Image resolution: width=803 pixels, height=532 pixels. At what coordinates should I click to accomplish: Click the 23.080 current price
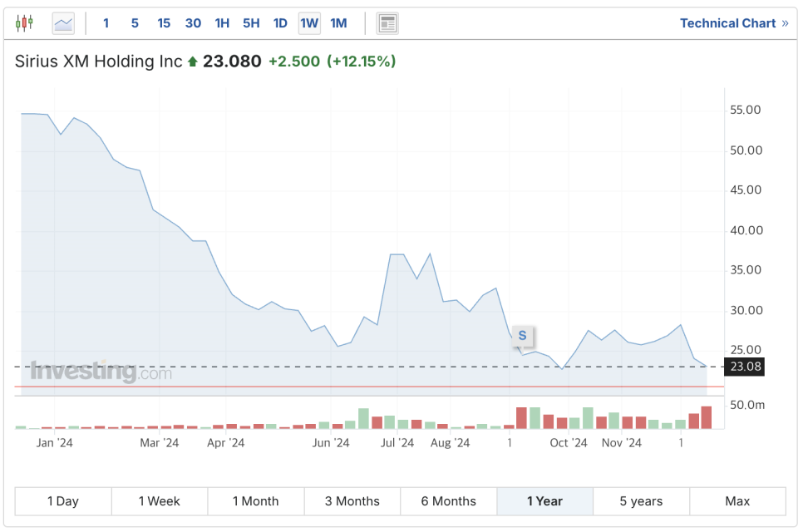tap(232, 62)
